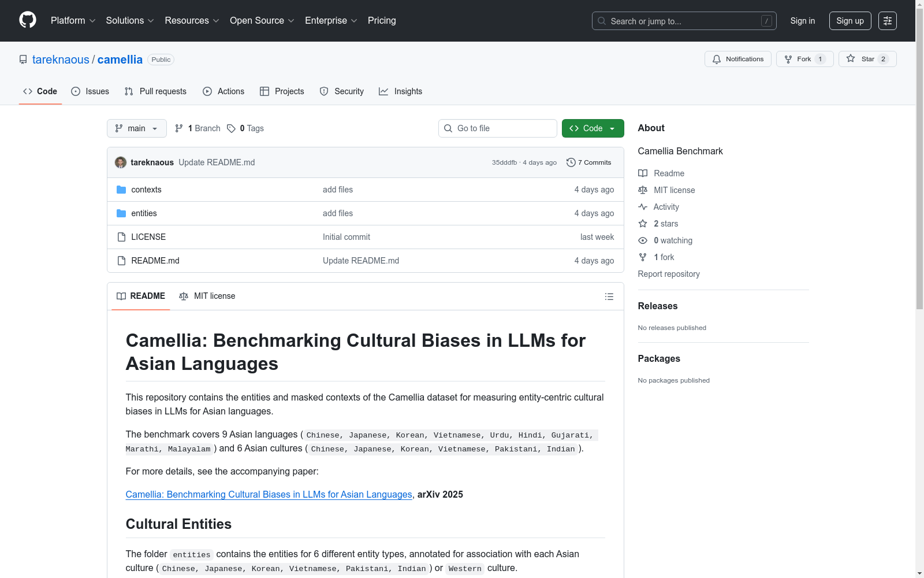Switch to the Issues tab
Viewport: 924px width, 578px height.
point(90,91)
